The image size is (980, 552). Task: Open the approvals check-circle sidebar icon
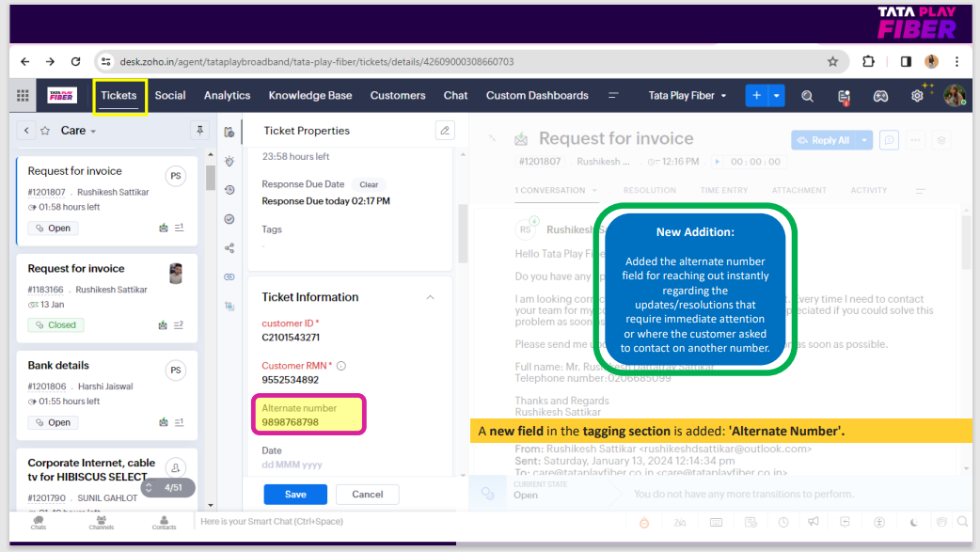pos(229,219)
